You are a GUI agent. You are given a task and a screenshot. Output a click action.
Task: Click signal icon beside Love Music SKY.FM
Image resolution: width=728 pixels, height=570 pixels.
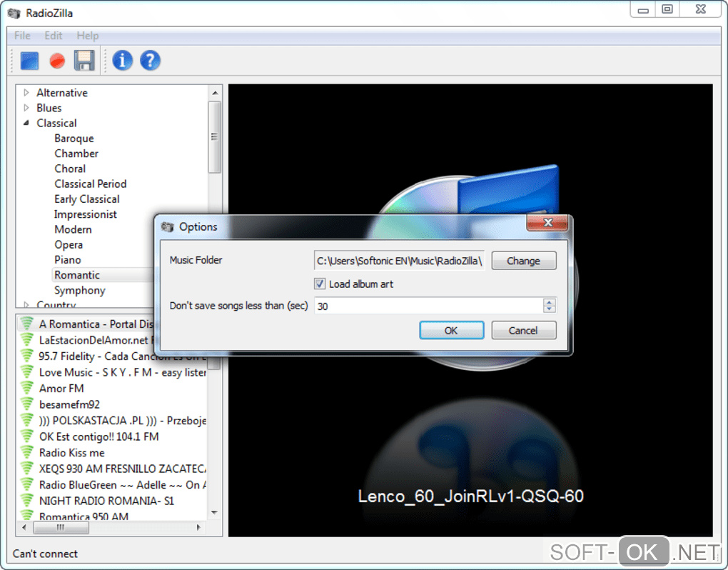click(27, 371)
